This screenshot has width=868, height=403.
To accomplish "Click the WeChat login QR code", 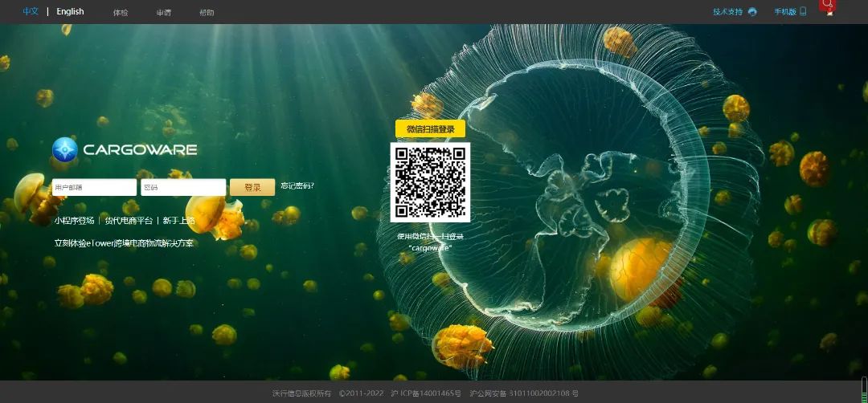I will (x=430, y=182).
